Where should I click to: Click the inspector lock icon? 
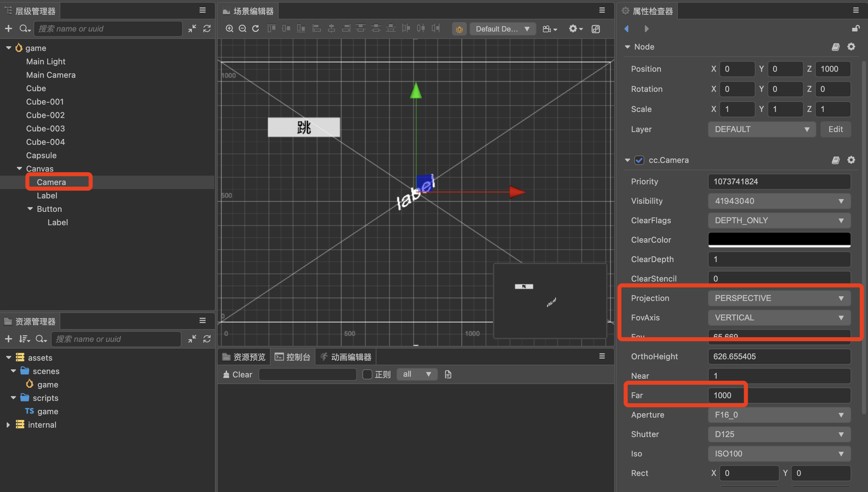coord(855,29)
